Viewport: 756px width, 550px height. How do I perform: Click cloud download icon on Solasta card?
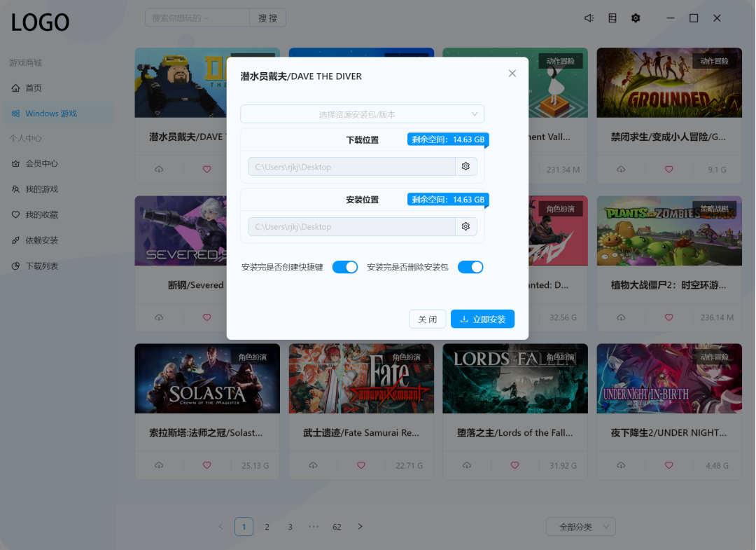159,465
